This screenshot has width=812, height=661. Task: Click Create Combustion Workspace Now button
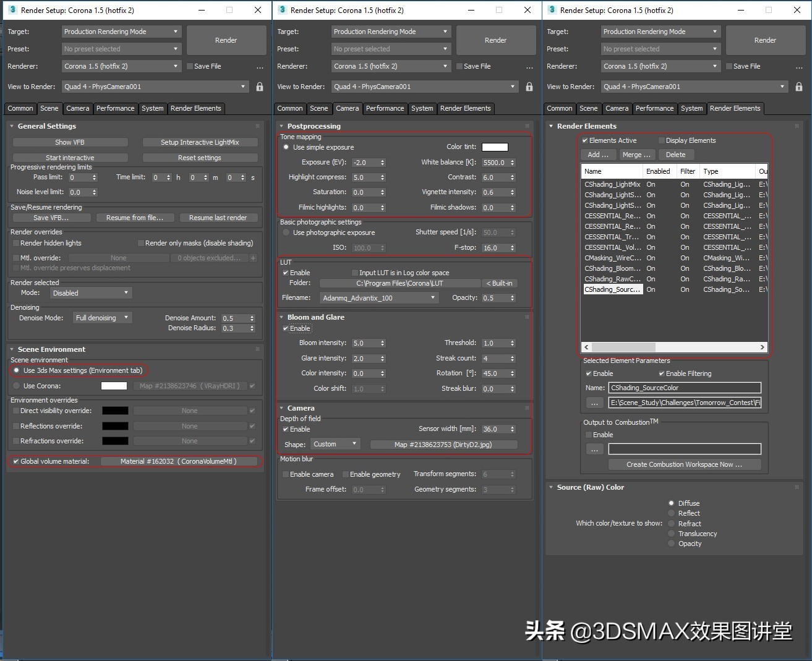[684, 464]
